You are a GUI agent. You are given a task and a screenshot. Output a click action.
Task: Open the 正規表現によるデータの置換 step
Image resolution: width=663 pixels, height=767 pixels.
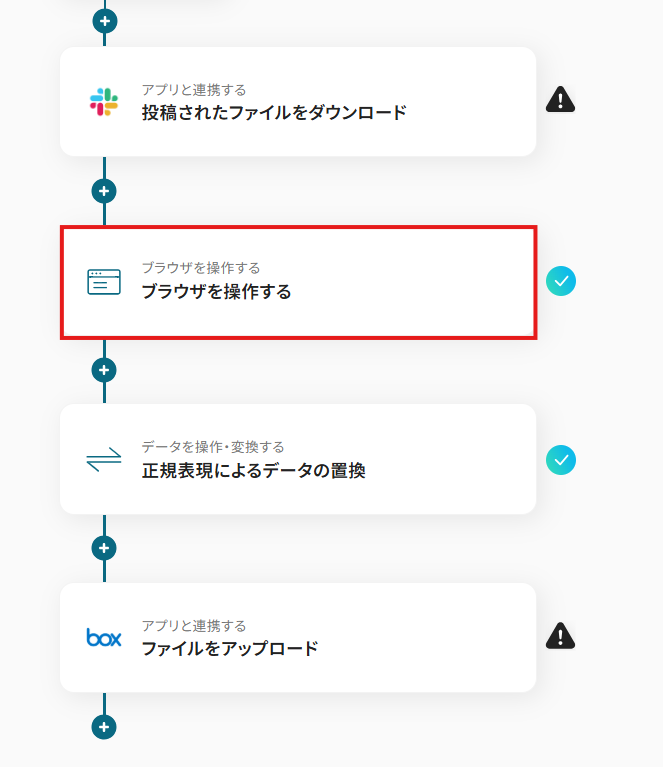[x=253, y=471]
